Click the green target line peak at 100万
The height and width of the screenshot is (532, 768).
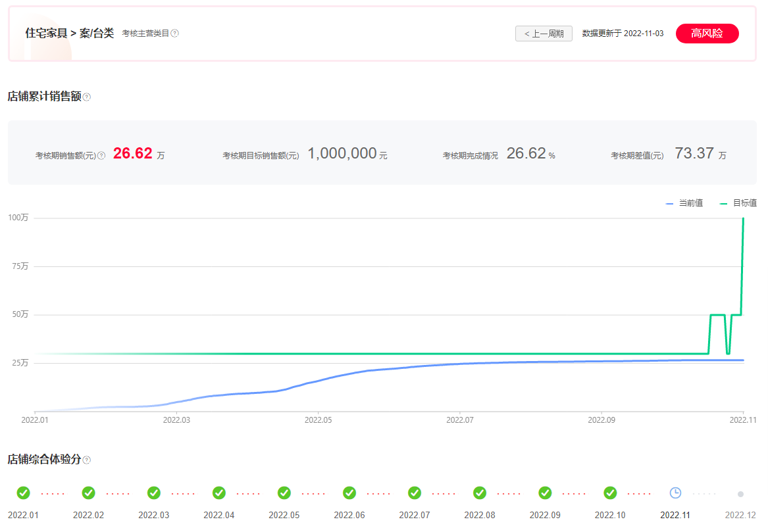pyautogui.click(x=744, y=218)
